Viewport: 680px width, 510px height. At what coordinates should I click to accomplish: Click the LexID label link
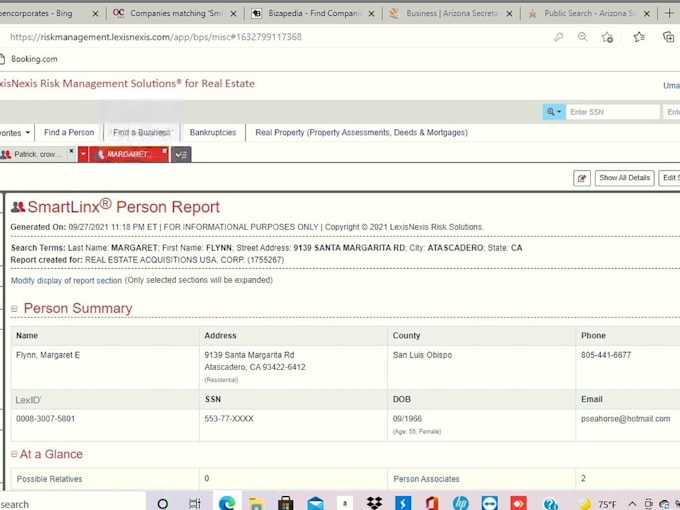29,400
